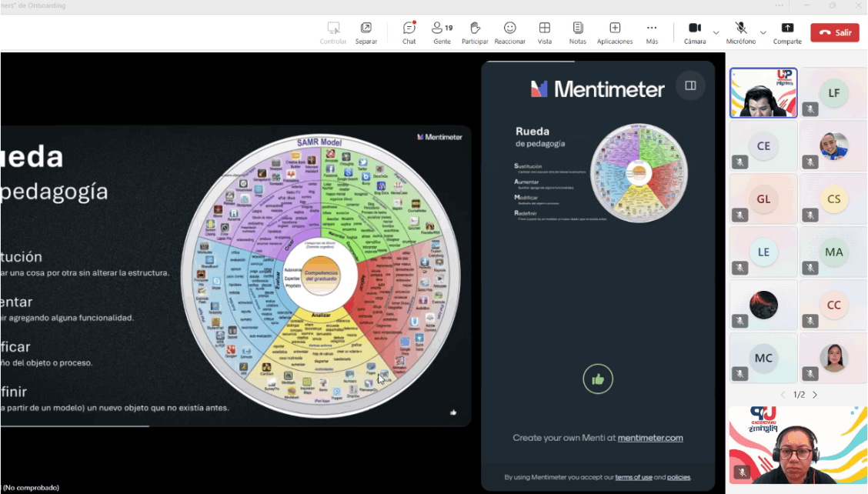Open the Vista layout menu
This screenshot has height=494, width=868.
[544, 32]
